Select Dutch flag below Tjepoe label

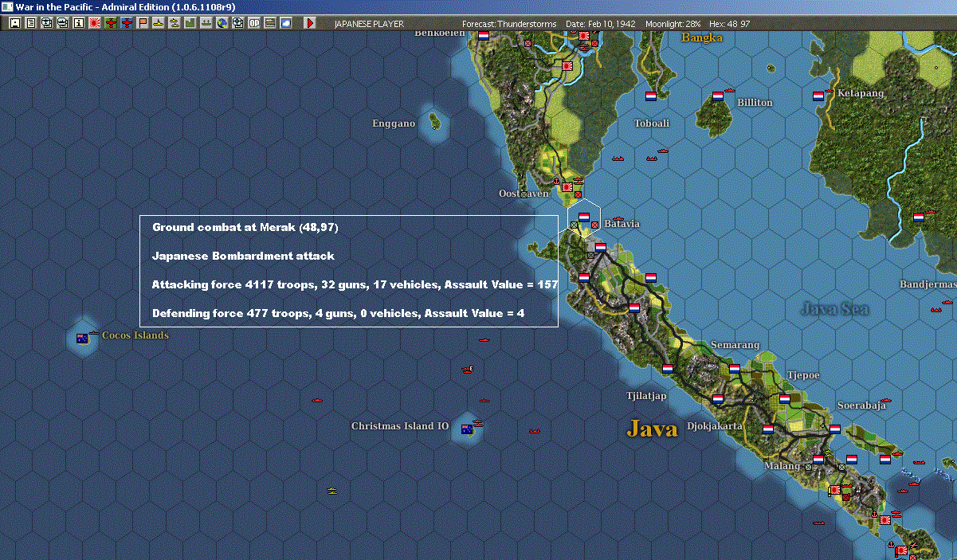click(784, 399)
